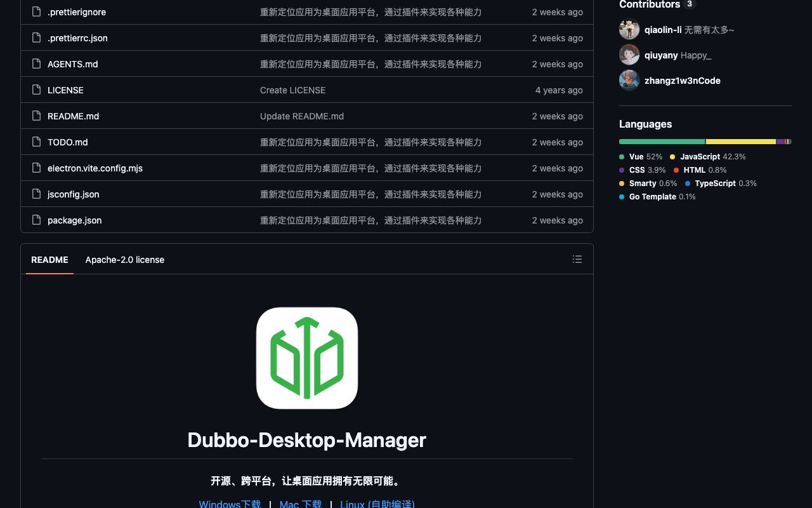Open the 'Update README.md' commit message
Screen dimensions: 812x508
(x=302, y=116)
